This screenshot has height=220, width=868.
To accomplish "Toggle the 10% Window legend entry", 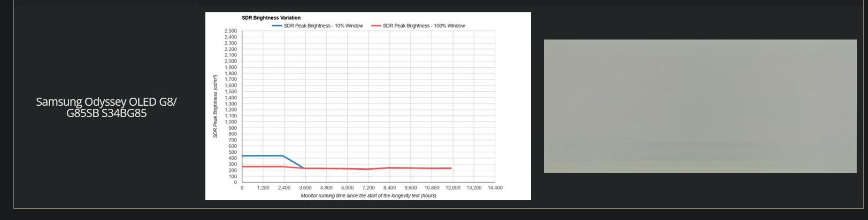I will [318, 26].
